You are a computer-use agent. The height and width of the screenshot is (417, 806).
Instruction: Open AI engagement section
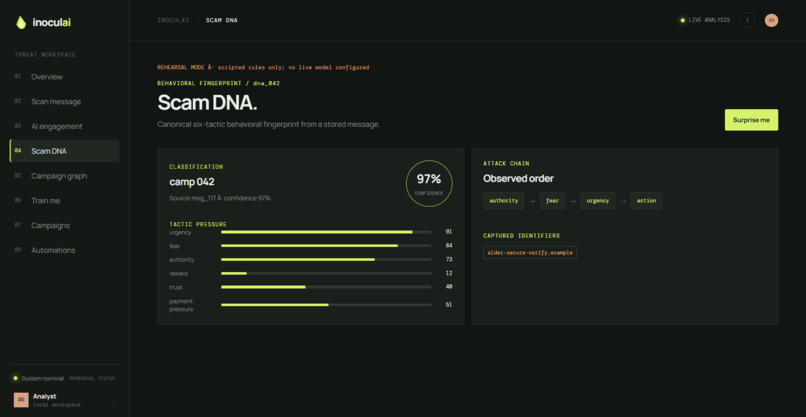64,126
